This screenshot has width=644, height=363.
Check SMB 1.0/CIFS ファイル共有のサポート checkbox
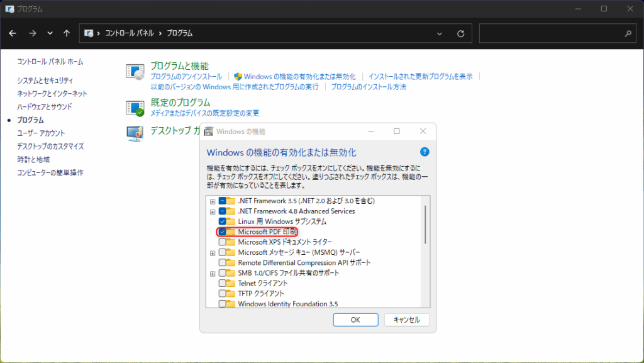222,272
